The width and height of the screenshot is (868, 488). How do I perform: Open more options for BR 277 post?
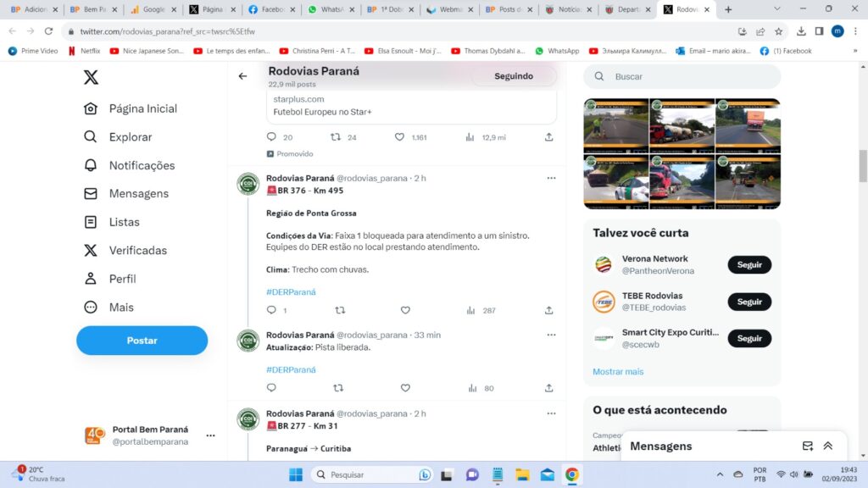551,413
